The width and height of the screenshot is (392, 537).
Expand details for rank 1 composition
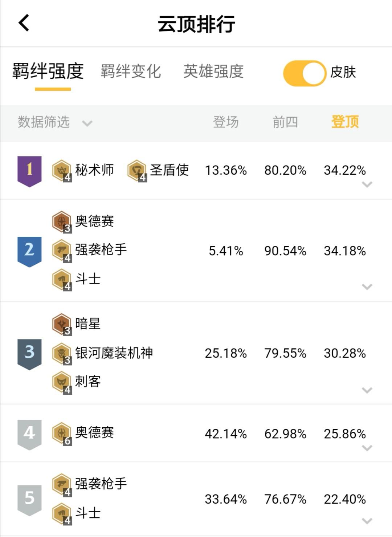367,184
